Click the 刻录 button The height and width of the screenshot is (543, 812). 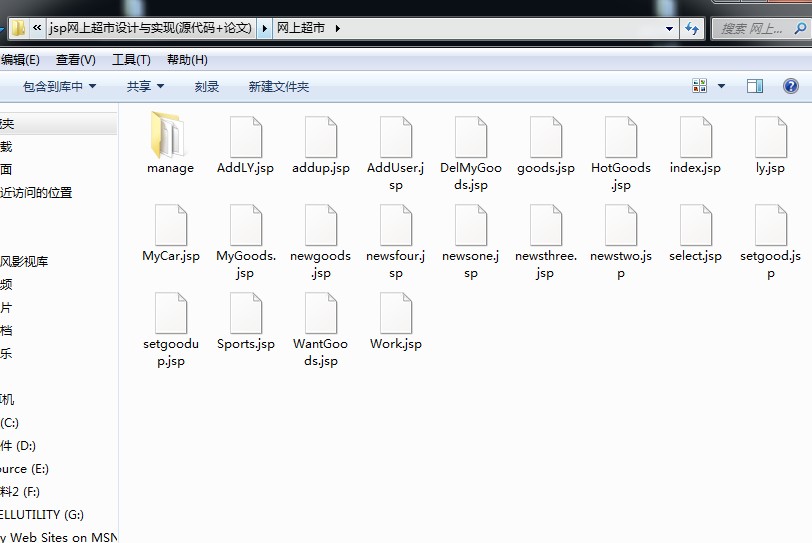coord(207,86)
